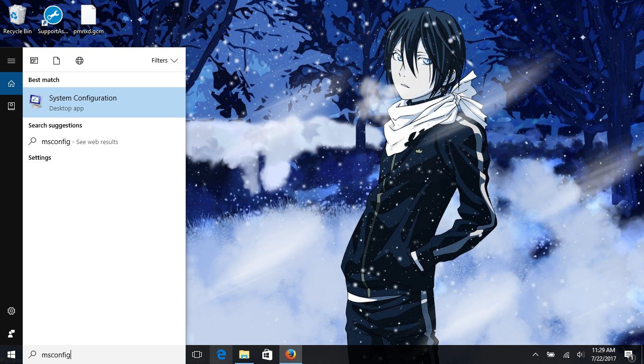Open the Action Center notifications icon

pos(629,355)
